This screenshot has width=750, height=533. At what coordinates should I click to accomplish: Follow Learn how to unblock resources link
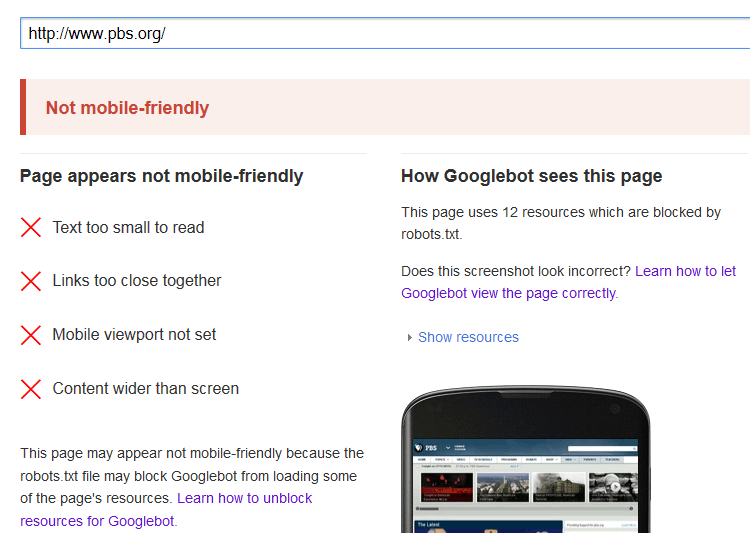pyautogui.click(x=166, y=510)
